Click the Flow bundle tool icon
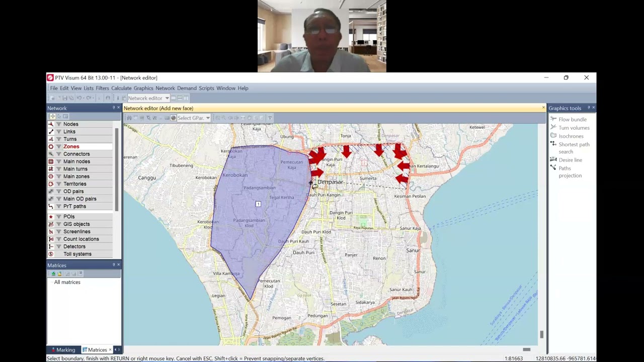This screenshot has width=644, height=362. pyautogui.click(x=553, y=119)
